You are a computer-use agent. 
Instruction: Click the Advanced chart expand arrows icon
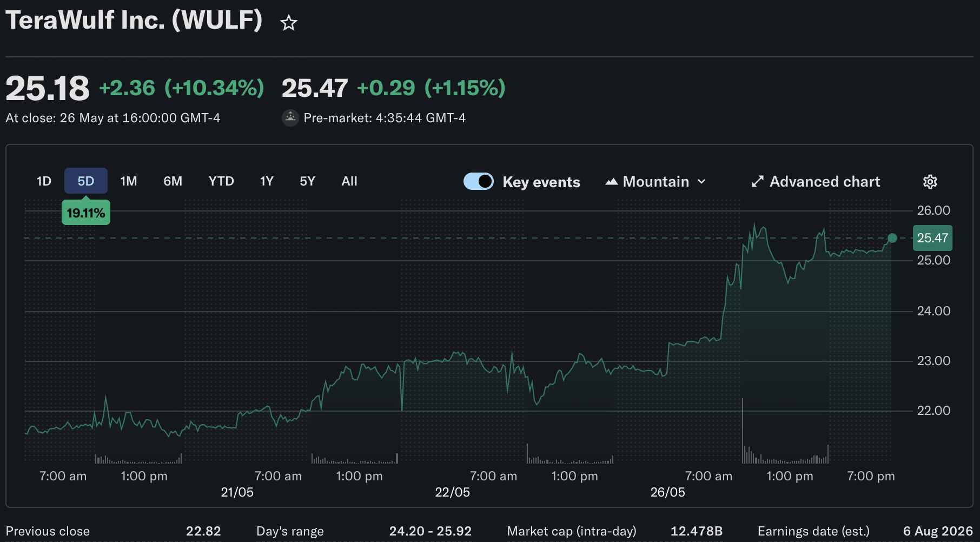pyautogui.click(x=757, y=182)
